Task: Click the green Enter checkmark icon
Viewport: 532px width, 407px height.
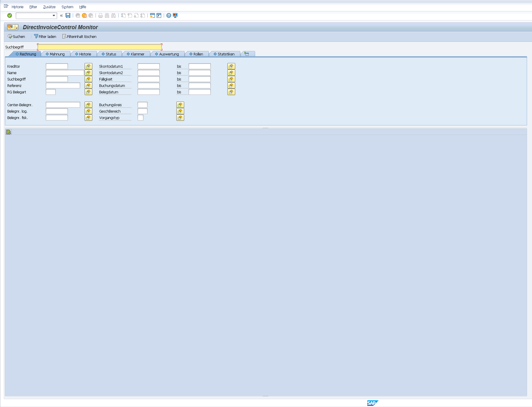Action: (x=10, y=15)
